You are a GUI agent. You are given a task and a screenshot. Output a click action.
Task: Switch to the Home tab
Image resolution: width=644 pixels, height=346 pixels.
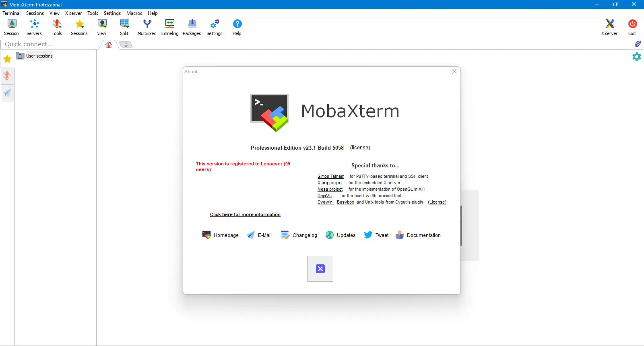pos(109,45)
